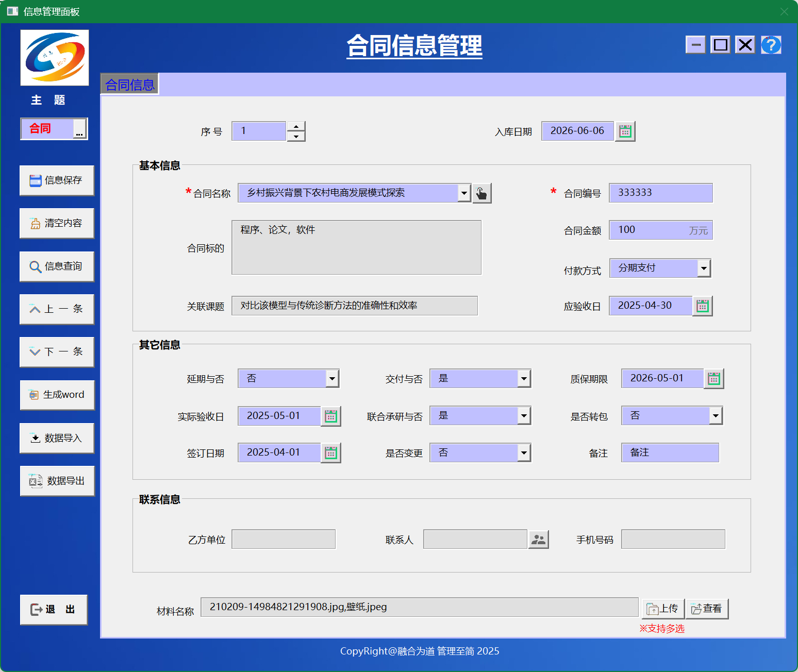
Task: Click the 上传 upload button
Action: (x=663, y=609)
